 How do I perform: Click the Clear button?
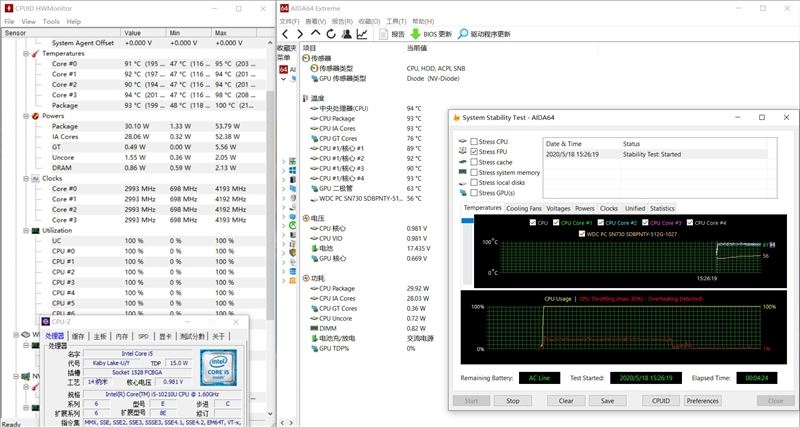point(566,401)
